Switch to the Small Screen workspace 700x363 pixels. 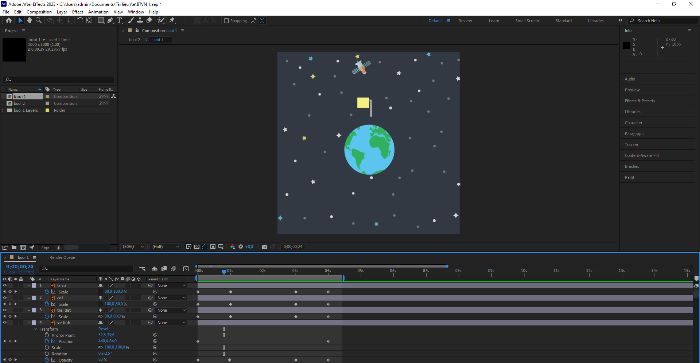coord(527,21)
